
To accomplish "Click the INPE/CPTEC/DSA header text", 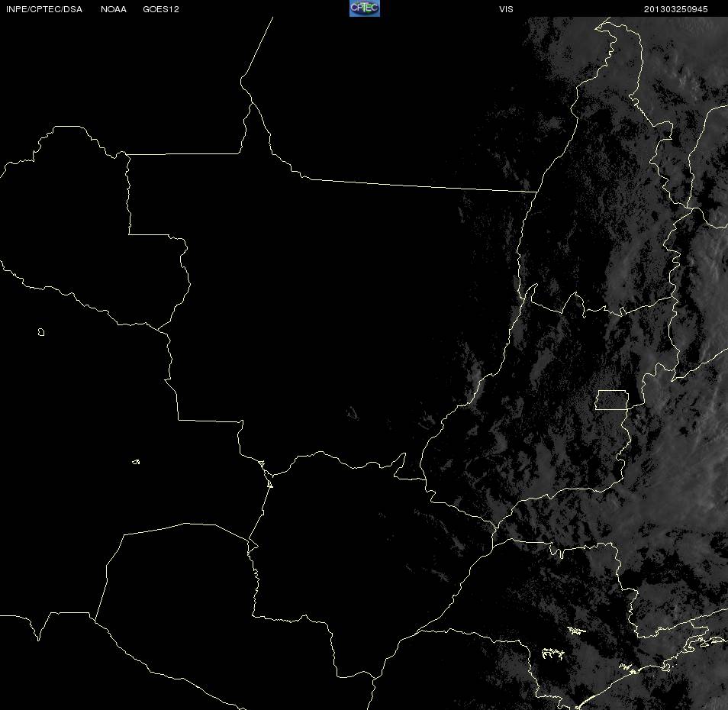I will pyautogui.click(x=44, y=9).
